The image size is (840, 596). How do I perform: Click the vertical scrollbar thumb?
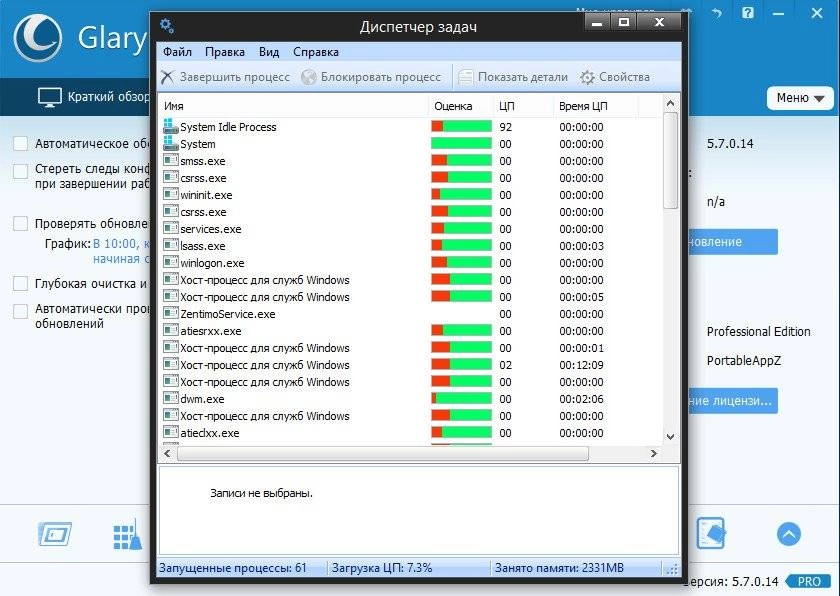pos(670,161)
